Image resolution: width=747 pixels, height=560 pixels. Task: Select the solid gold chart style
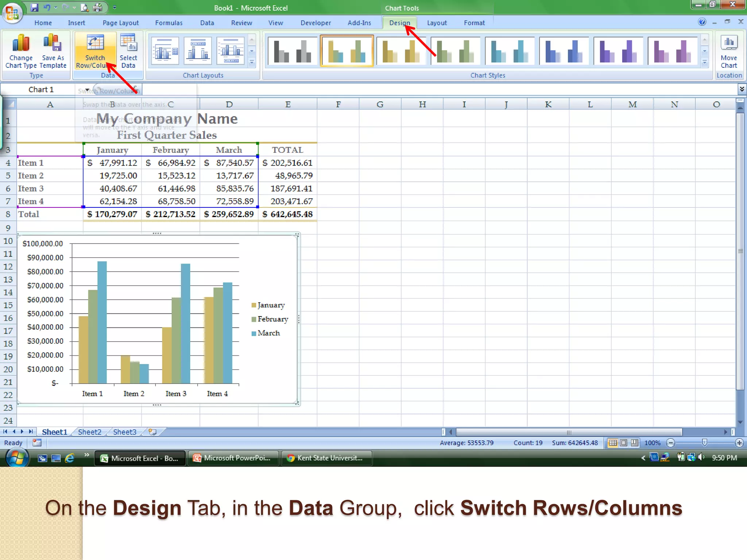click(401, 51)
